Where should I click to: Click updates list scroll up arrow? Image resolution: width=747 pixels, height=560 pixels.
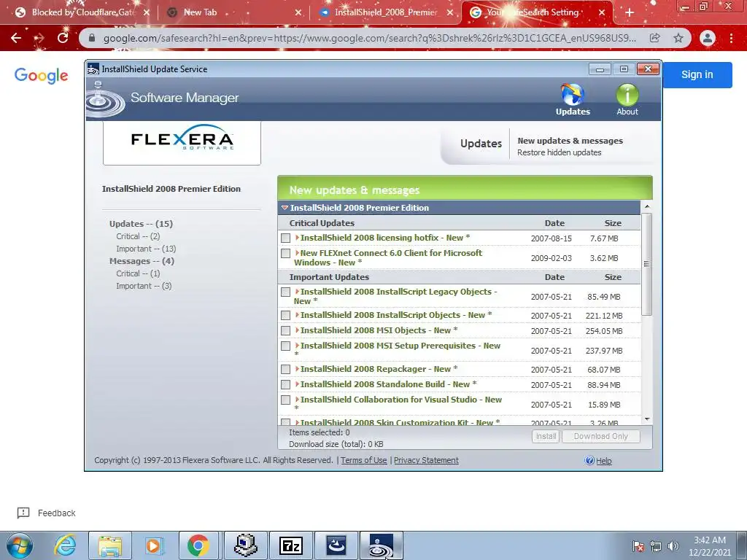[x=647, y=206]
